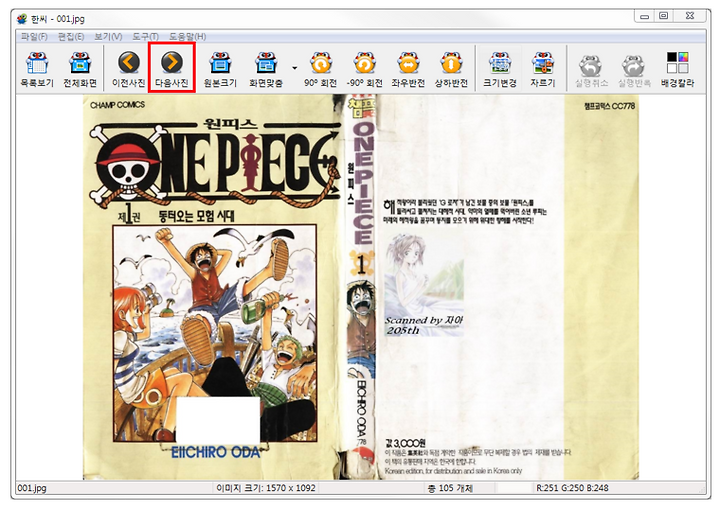Viewport: 720px width, 509px height.
Task: Open the 도구(T) menu
Action: point(145,36)
